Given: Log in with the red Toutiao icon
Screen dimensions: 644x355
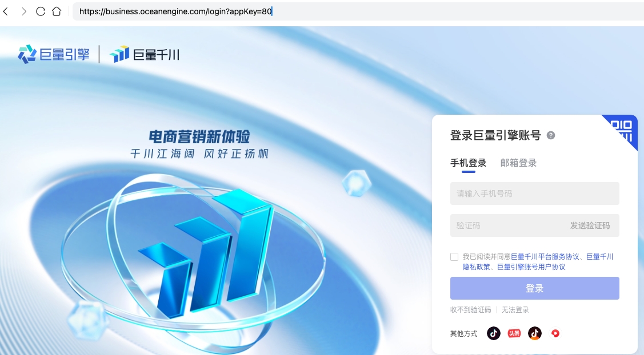Looking at the screenshot, I should pos(514,333).
